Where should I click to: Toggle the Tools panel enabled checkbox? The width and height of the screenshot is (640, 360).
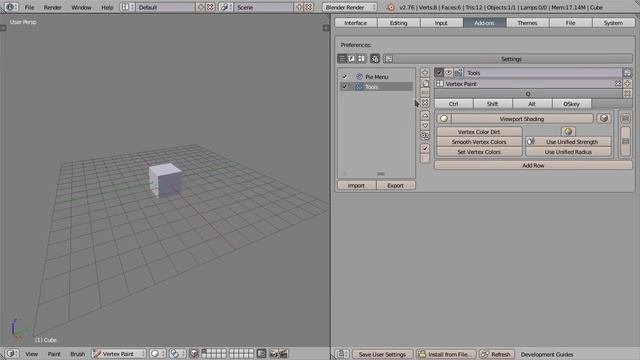pos(439,73)
